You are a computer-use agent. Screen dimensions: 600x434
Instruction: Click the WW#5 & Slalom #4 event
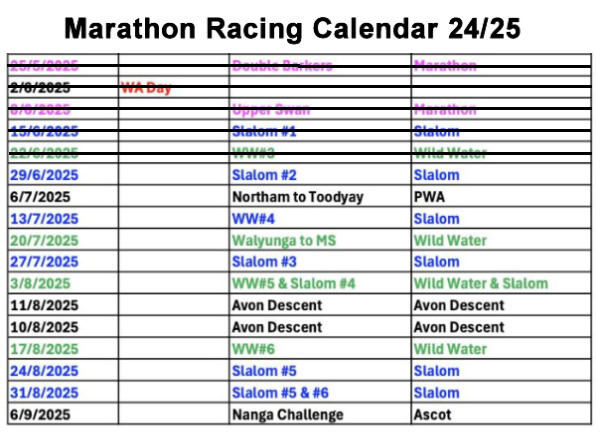click(x=294, y=284)
